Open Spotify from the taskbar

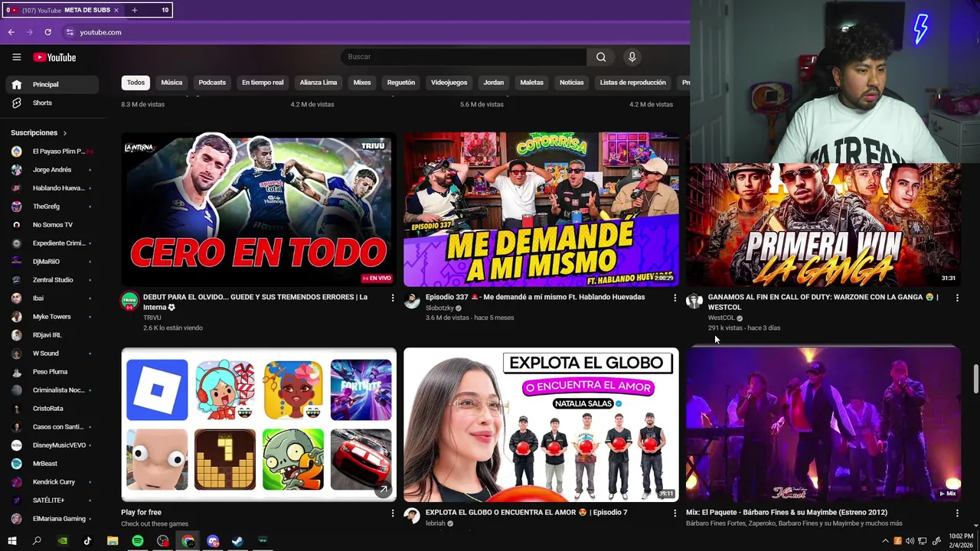[x=138, y=541]
